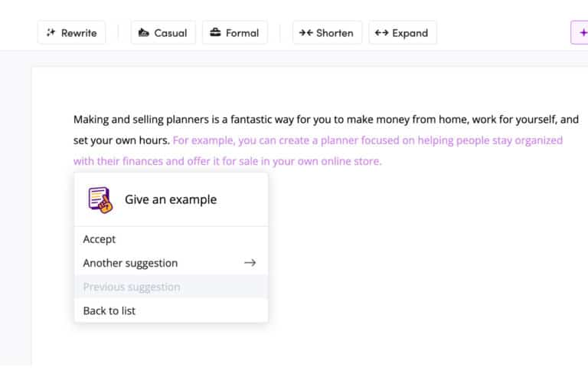This screenshot has height=368, width=588.
Task: Click the hat icon beside Formal
Action: [x=214, y=33]
